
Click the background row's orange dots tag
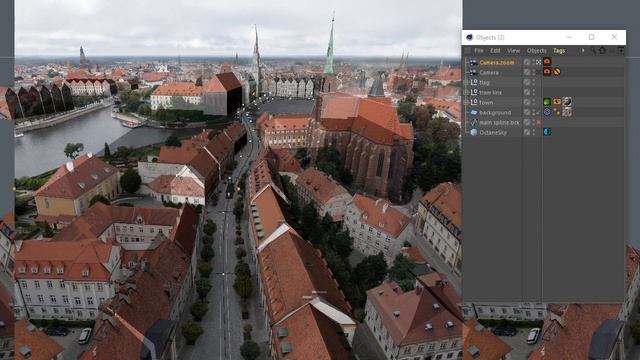(557, 112)
